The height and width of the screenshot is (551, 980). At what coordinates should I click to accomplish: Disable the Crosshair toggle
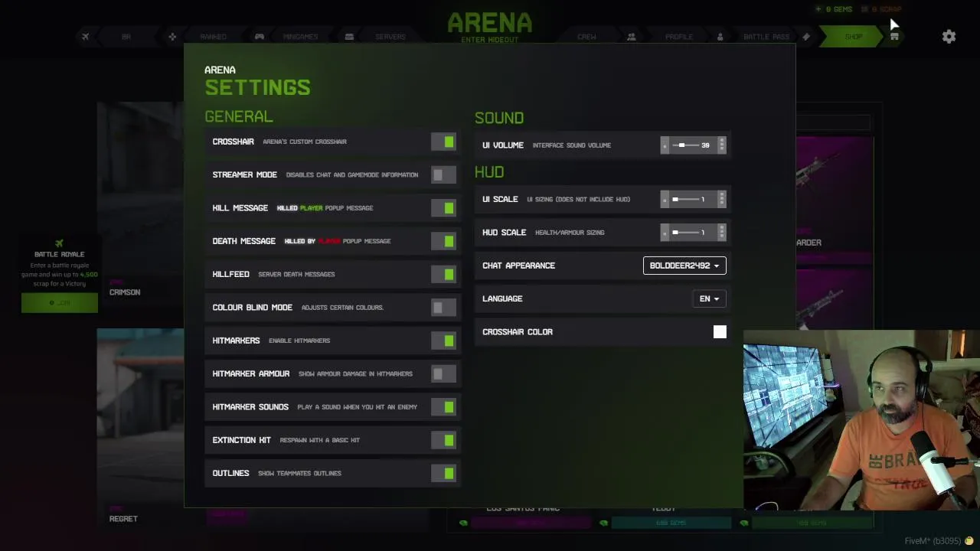pos(443,142)
